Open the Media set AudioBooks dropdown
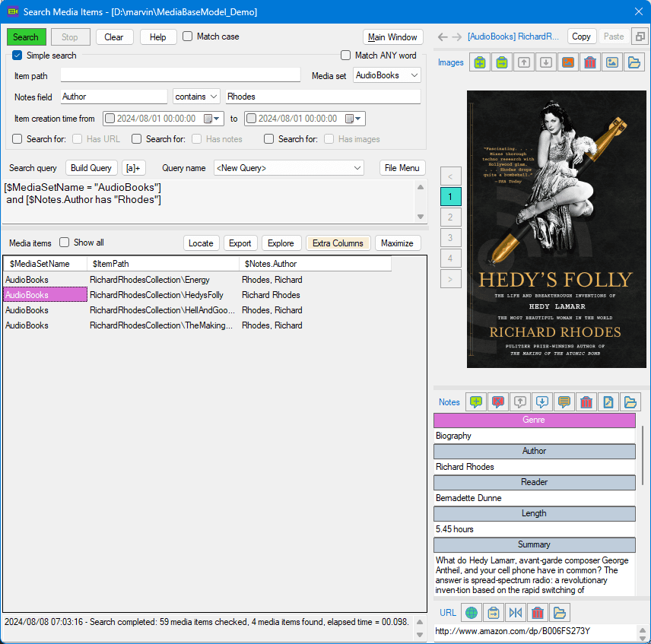The height and width of the screenshot is (644, 651). point(387,75)
